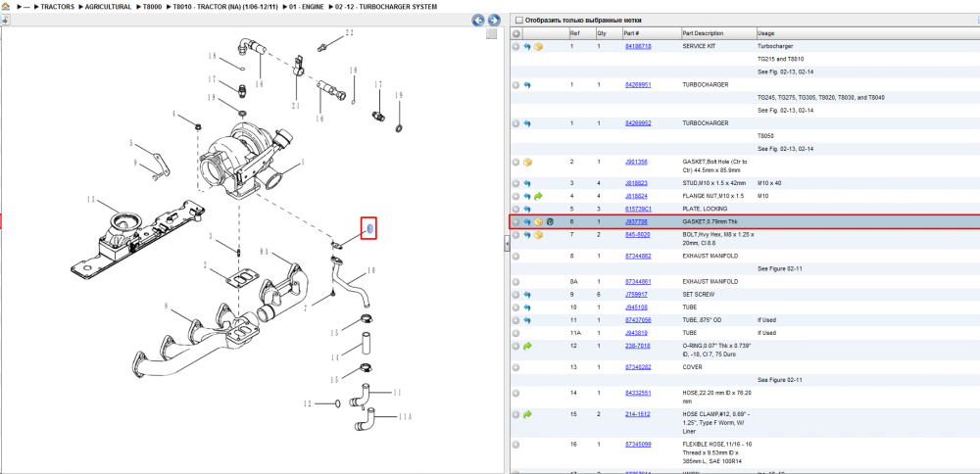
Task: Click box icon on GASKET J901356 row
Action: click(527, 162)
